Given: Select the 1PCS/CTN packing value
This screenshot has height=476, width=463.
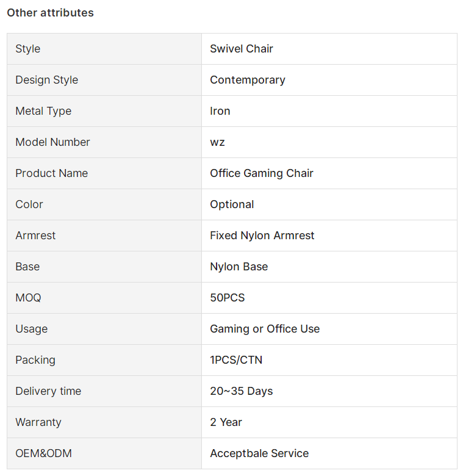Looking at the screenshot, I should (x=236, y=360).
